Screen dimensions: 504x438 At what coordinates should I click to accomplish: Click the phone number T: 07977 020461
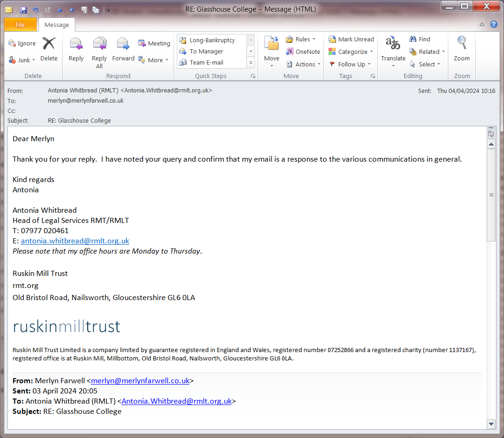pyautogui.click(x=40, y=231)
